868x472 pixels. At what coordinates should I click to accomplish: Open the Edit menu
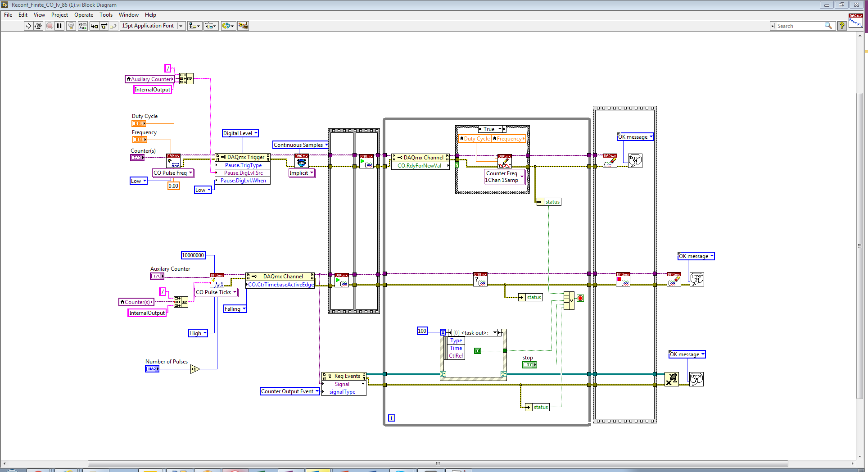[x=23, y=15]
